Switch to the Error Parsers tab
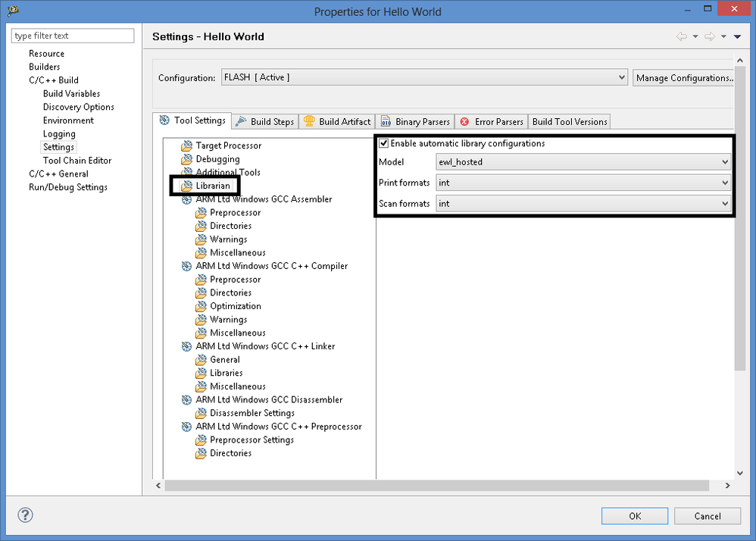The width and height of the screenshot is (756, 541). [492, 121]
